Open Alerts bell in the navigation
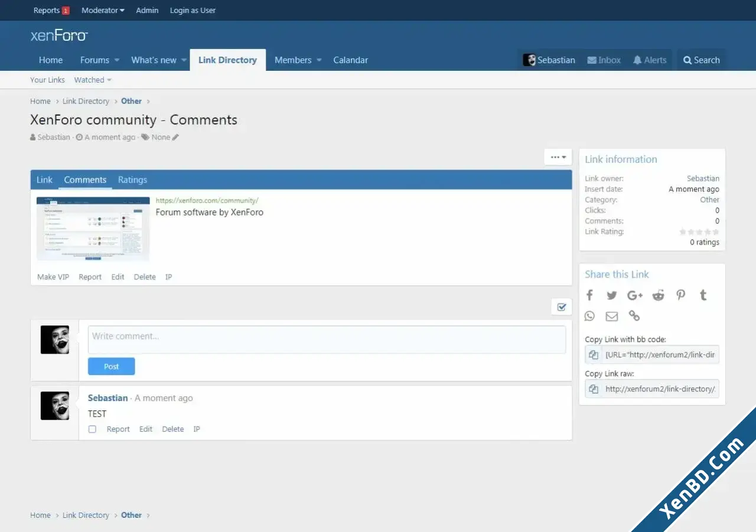This screenshot has height=532, width=756. 650,60
